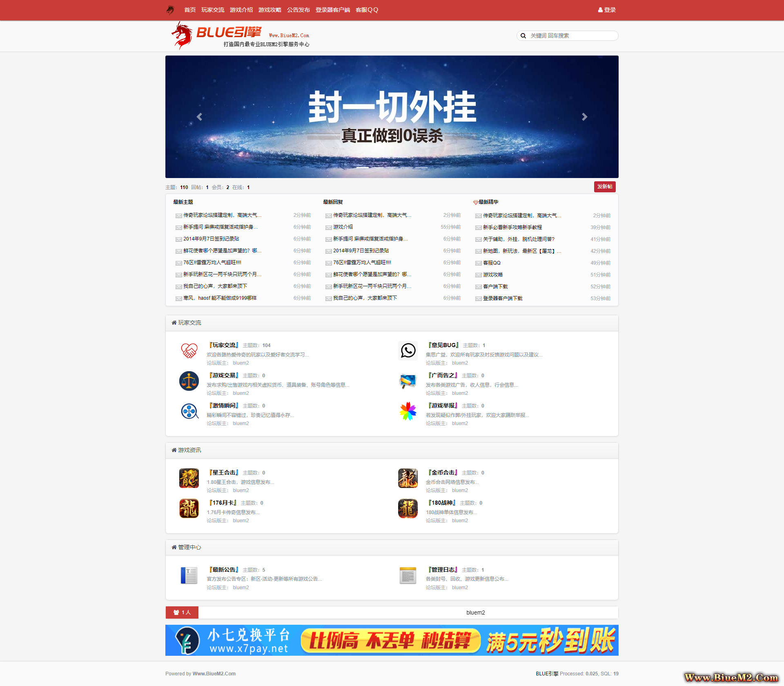Open 游戏介绍 in the 最新回复 list
Image resolution: width=784 pixels, height=686 pixels.
(343, 227)
